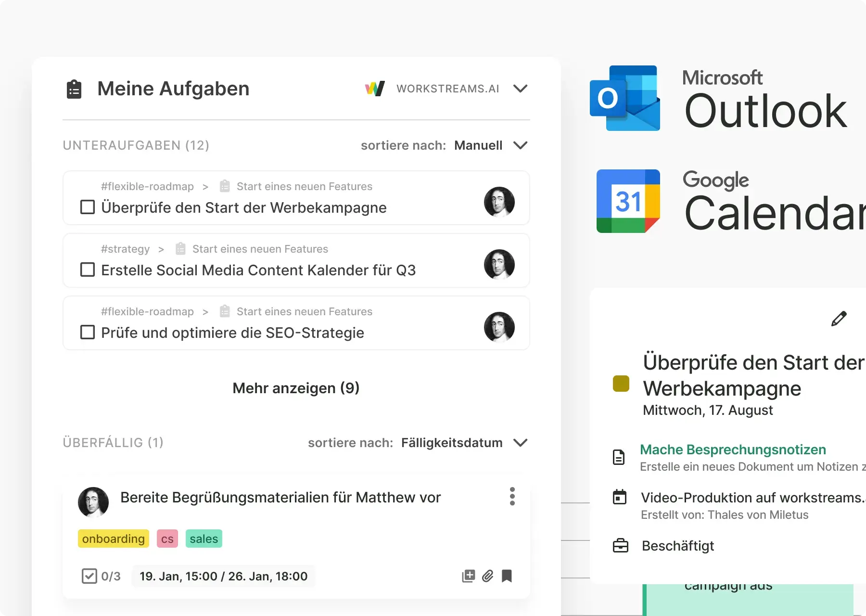Mark Prüfe und optimiere SEO-Strategie as done
The height and width of the screenshot is (616, 866).
(x=88, y=333)
